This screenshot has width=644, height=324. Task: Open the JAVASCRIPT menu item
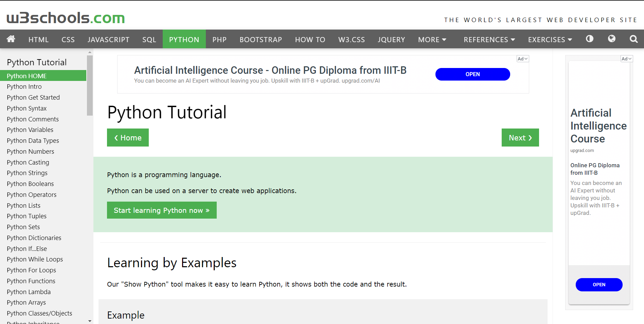[x=108, y=39]
